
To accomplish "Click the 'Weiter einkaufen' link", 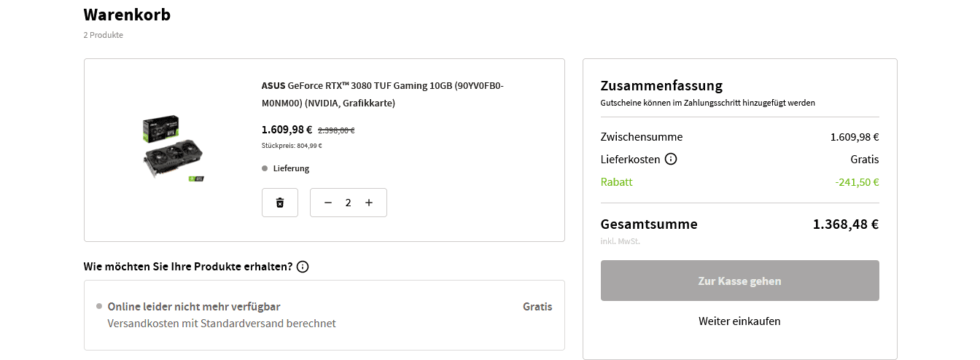I will click(x=739, y=321).
